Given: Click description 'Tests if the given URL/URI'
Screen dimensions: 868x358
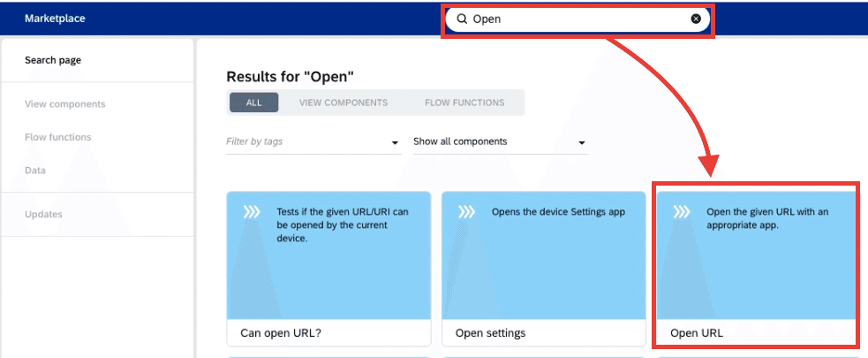Looking at the screenshot, I should (x=343, y=225).
